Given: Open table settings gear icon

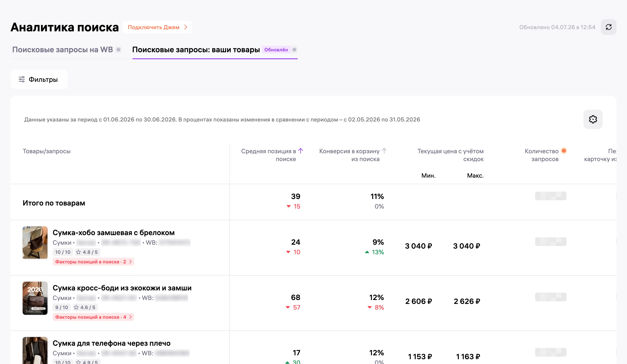Looking at the screenshot, I should pyautogui.click(x=593, y=120).
